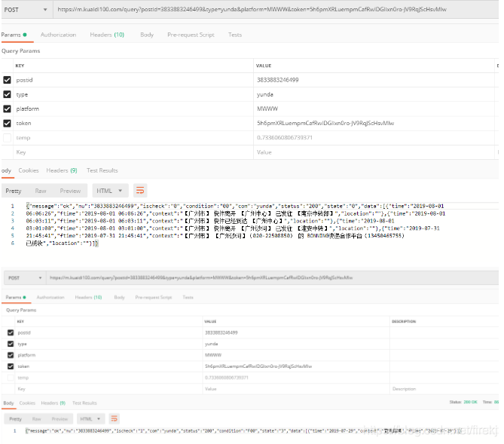The width and height of the screenshot is (504, 444).
Task: Switch to the Authorization tab in upper request
Action: 59,35
